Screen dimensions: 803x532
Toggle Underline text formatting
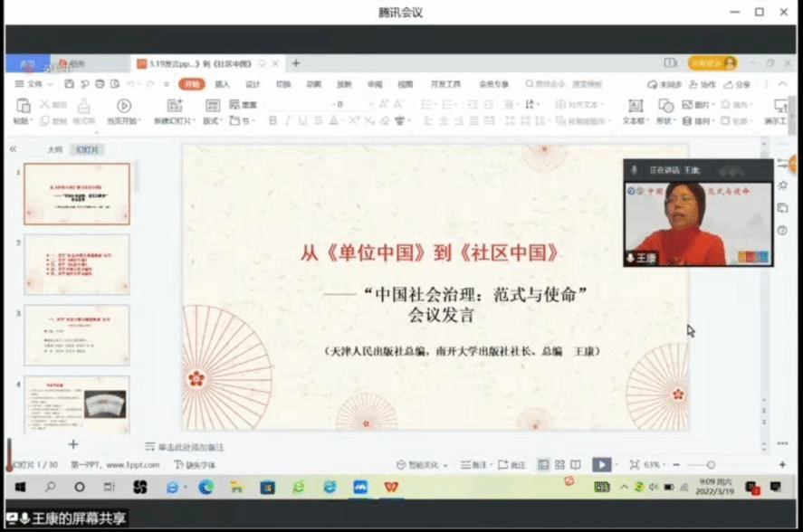click(x=303, y=120)
